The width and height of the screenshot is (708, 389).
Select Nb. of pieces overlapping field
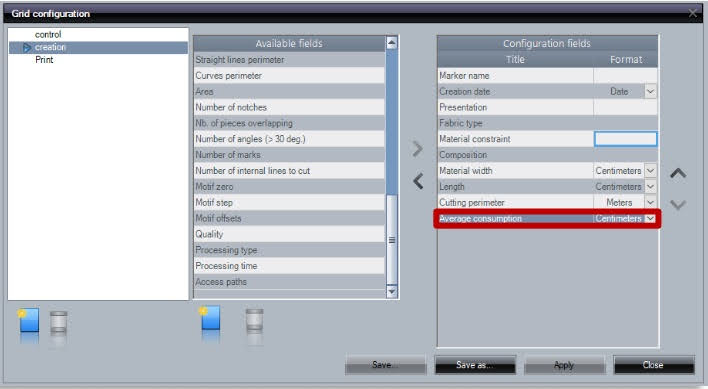(289, 123)
